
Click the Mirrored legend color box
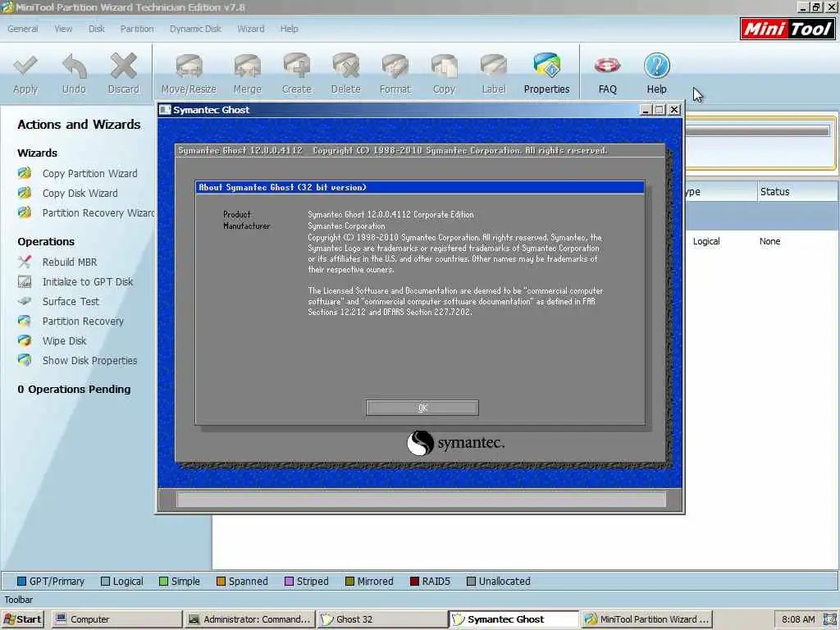349,582
